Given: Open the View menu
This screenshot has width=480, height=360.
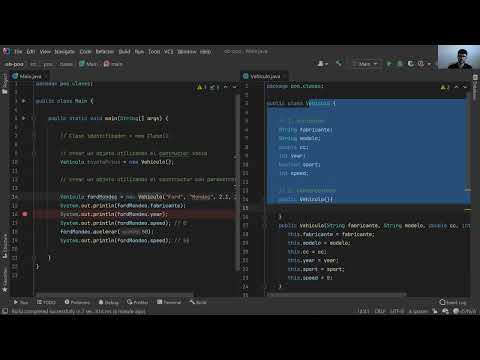Looking at the screenshot, I should pos(45,52).
